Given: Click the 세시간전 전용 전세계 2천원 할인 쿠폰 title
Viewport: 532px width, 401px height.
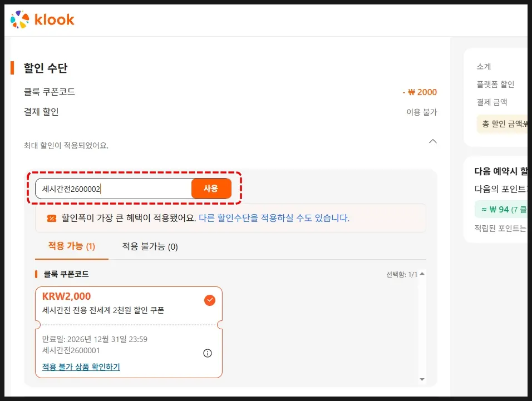Looking at the screenshot, I should [103, 310].
